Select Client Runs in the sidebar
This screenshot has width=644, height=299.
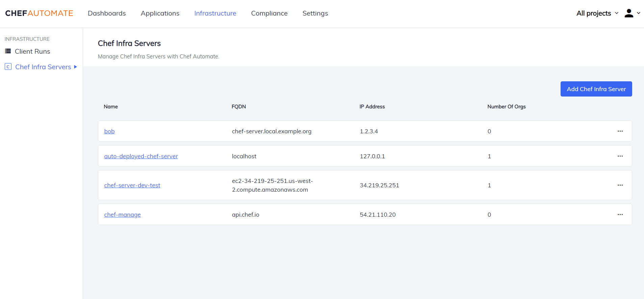(x=32, y=51)
